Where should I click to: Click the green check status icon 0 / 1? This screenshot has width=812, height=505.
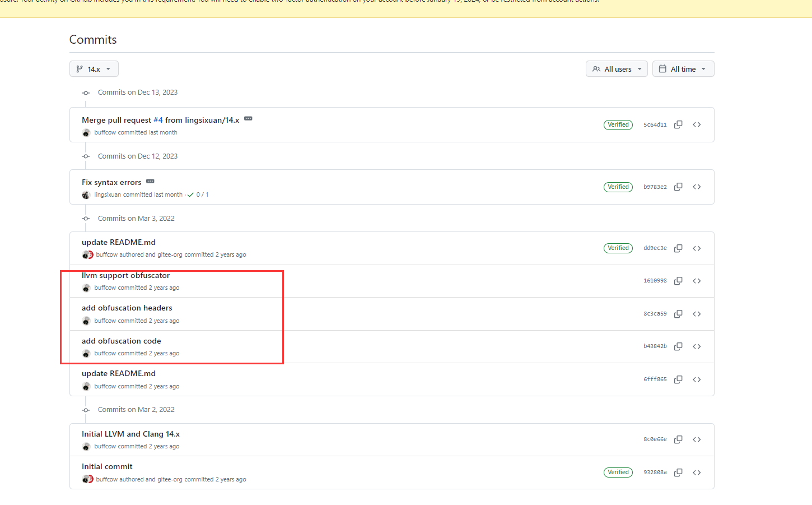click(190, 195)
